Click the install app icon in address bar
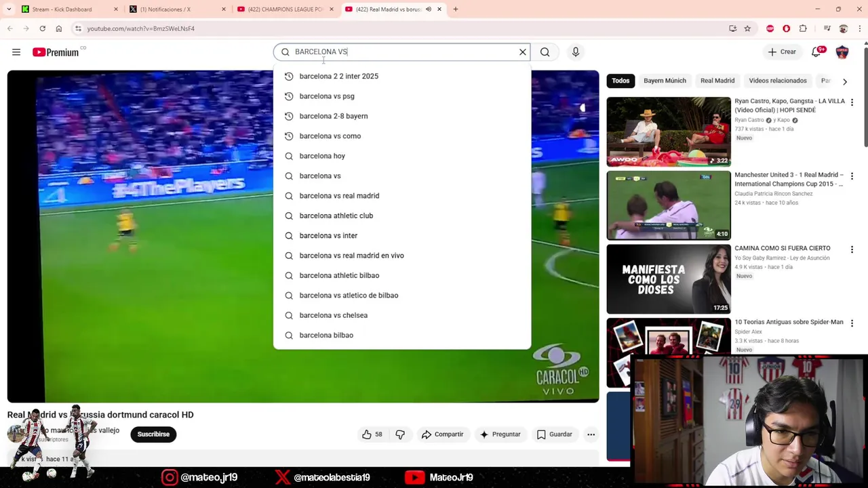868x488 pixels. tap(732, 28)
